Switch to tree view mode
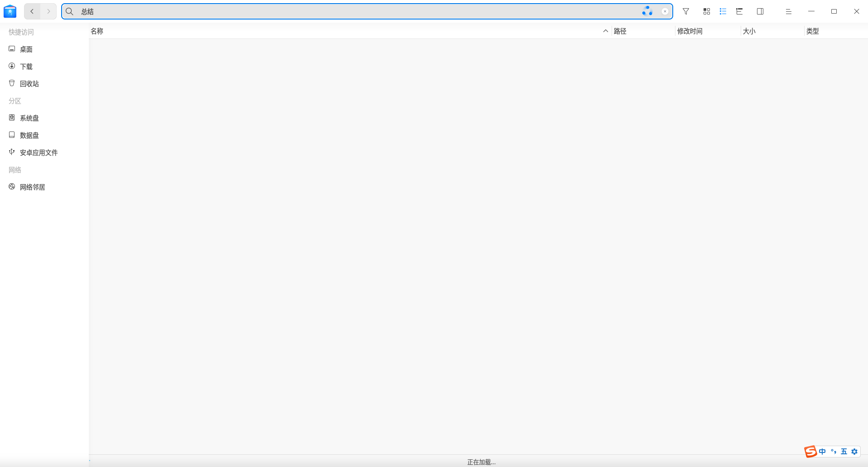Viewport: 868px width, 467px height. click(739, 11)
